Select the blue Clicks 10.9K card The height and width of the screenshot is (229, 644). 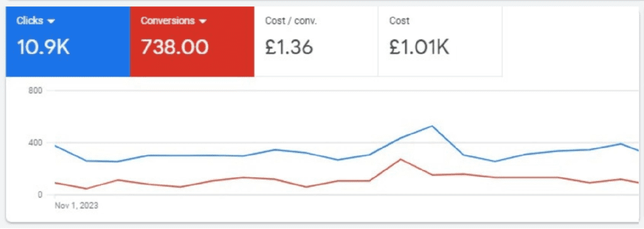point(68,42)
